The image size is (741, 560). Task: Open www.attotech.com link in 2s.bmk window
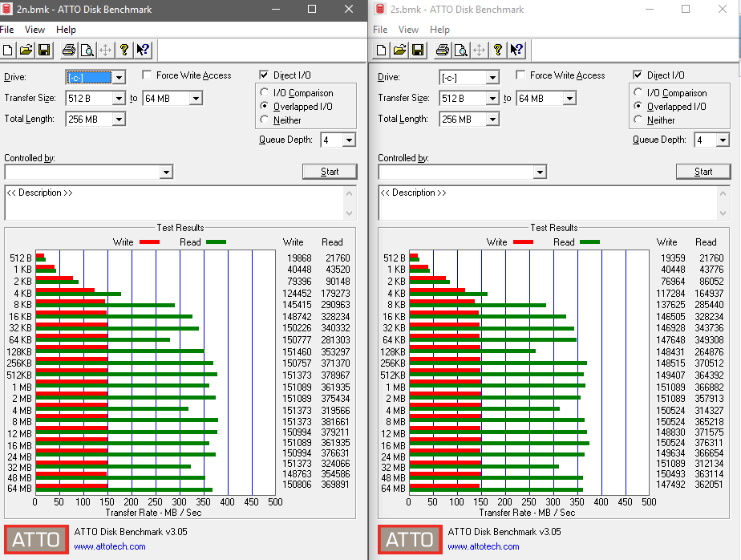click(x=484, y=546)
